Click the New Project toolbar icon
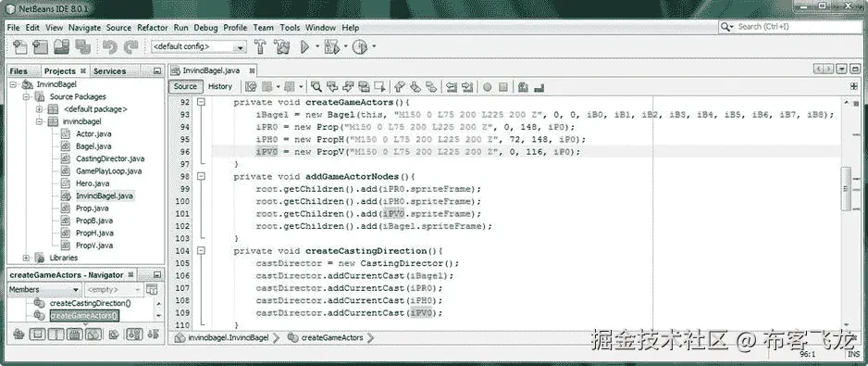Screen dimensions: 868x366 (40, 47)
